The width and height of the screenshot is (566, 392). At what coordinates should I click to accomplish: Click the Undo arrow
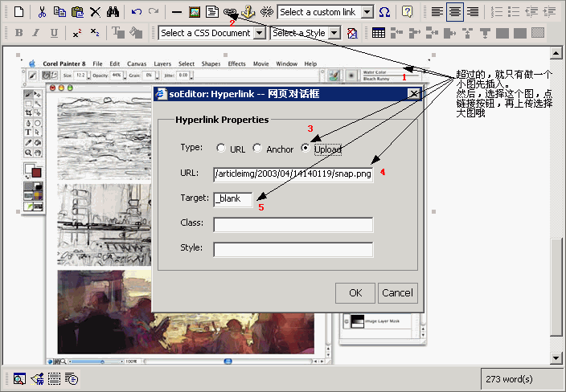point(137,12)
